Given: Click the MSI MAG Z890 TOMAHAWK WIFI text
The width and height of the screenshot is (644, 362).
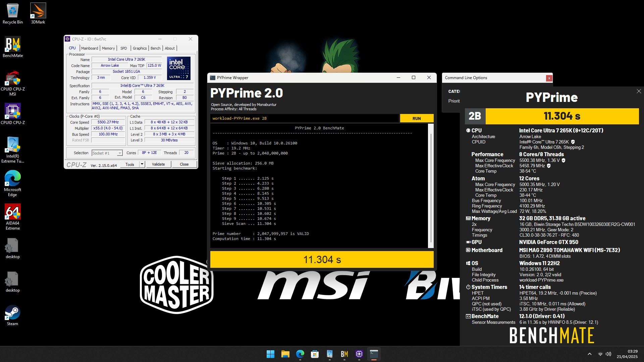Looking at the screenshot, I should (x=570, y=250).
